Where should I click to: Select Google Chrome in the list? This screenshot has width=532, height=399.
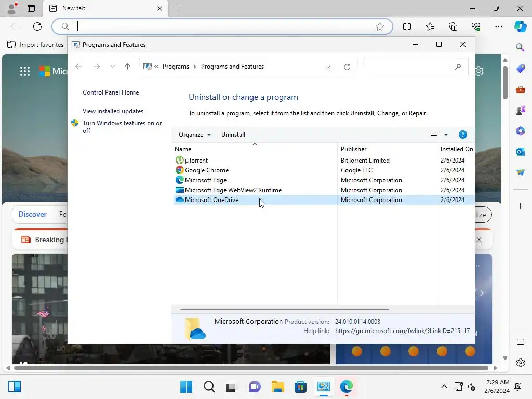click(x=324, y=170)
